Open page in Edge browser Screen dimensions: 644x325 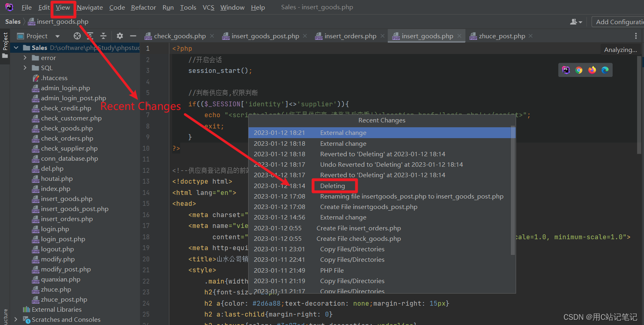pos(605,70)
